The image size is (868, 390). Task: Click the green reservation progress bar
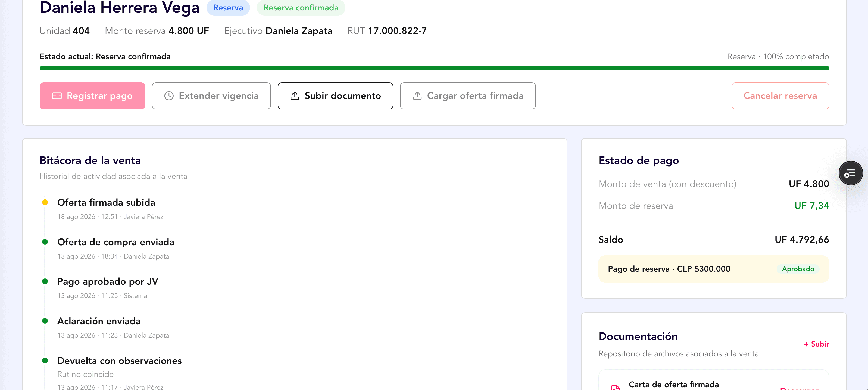point(434,68)
